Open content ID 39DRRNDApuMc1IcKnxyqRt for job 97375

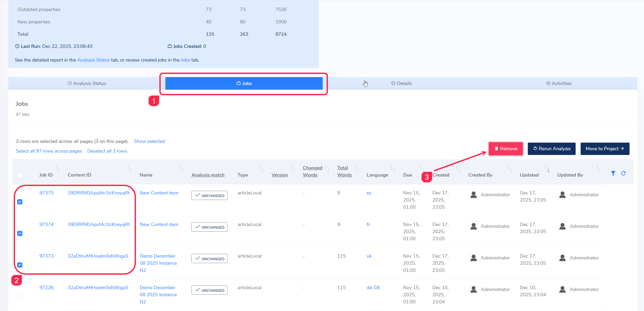99,193
